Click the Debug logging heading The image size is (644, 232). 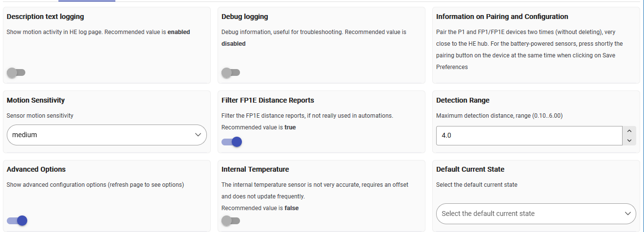(x=245, y=17)
